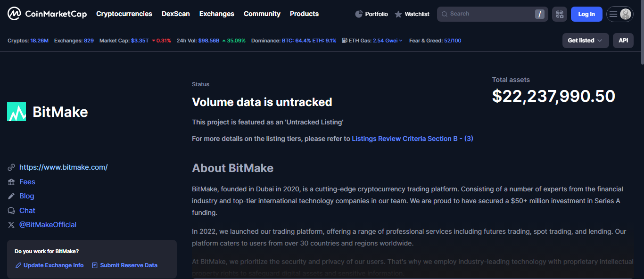This screenshot has height=279, width=644.
Task: Go to Watchlist
Action: 412,14
